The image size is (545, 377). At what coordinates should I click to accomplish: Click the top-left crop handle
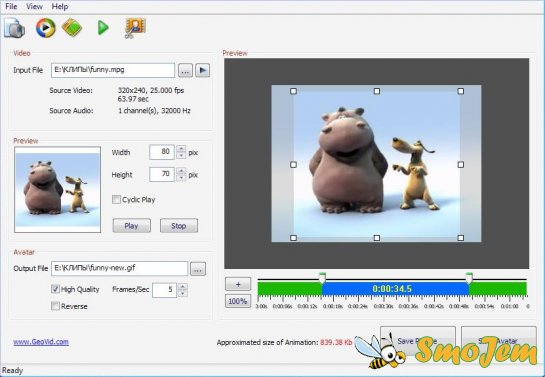click(293, 91)
